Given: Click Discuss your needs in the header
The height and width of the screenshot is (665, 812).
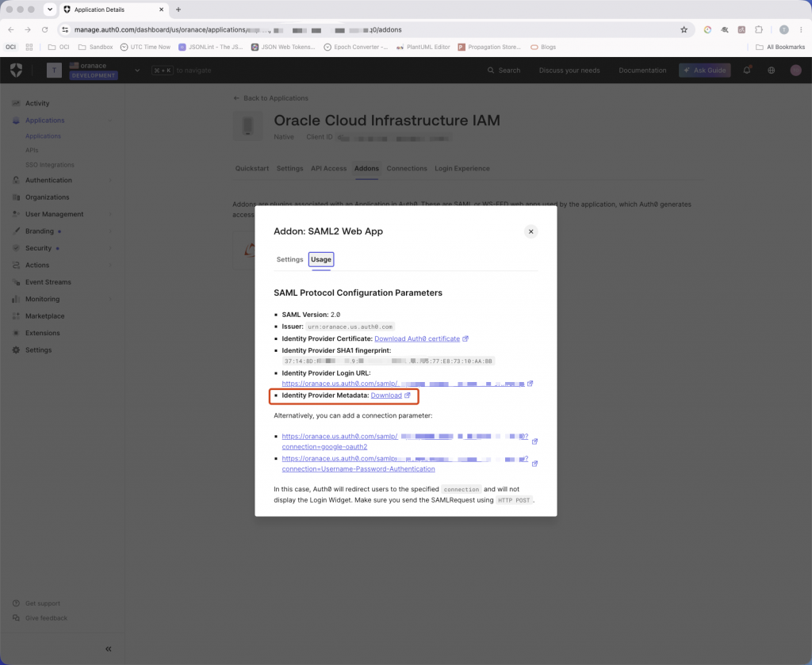Looking at the screenshot, I should pos(569,71).
